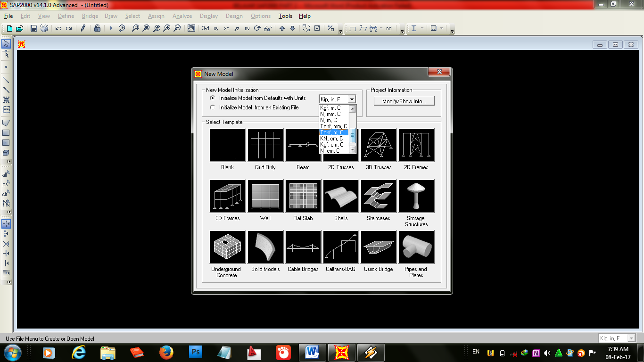Screen dimensions: 644x362
Task: Open the Tools menu
Action: 285,16
